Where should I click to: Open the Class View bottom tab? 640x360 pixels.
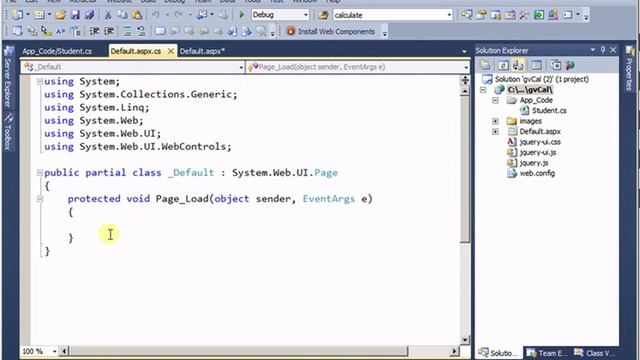pyautogui.click(x=594, y=353)
